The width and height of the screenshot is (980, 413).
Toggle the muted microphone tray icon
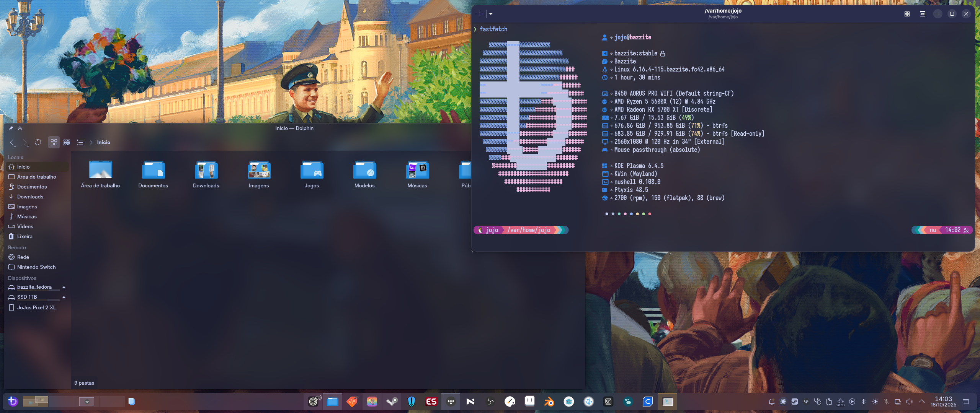pyautogui.click(x=887, y=402)
